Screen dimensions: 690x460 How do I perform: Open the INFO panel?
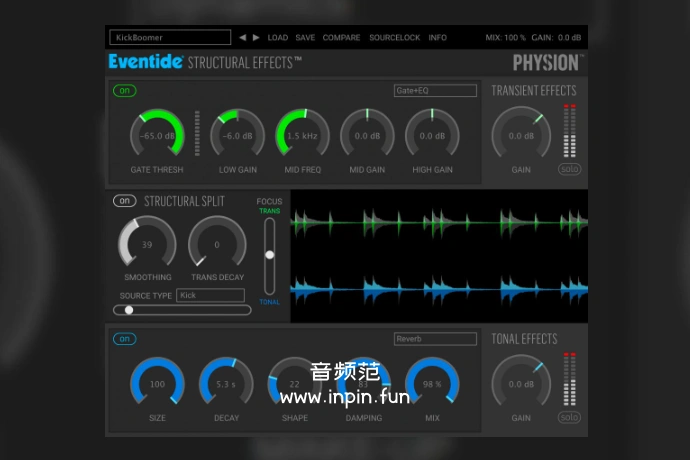438,38
